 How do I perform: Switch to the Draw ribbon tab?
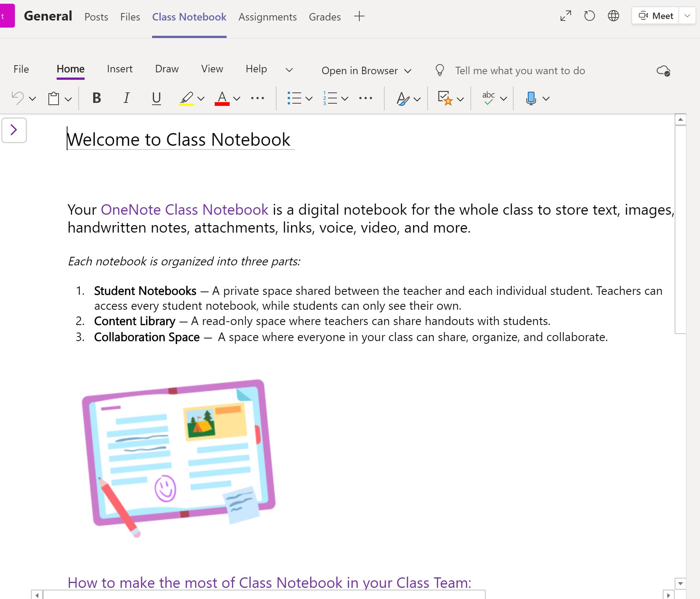[167, 69]
